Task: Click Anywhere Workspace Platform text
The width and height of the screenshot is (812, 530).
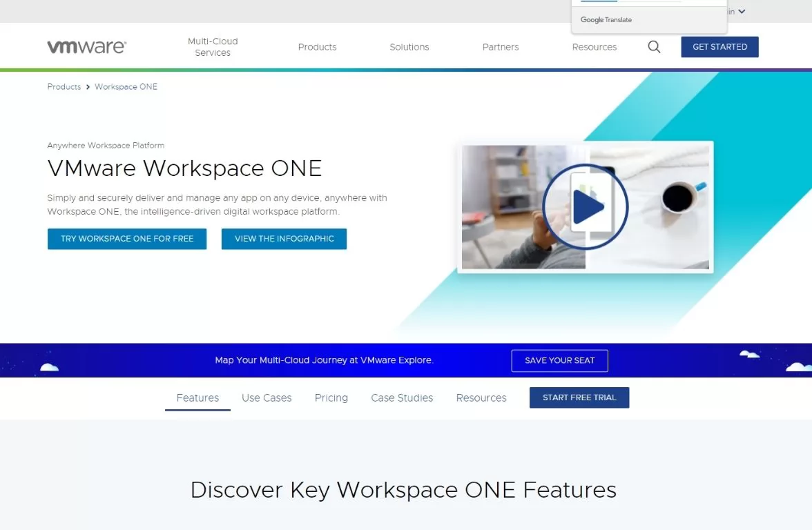Action: [106, 146]
